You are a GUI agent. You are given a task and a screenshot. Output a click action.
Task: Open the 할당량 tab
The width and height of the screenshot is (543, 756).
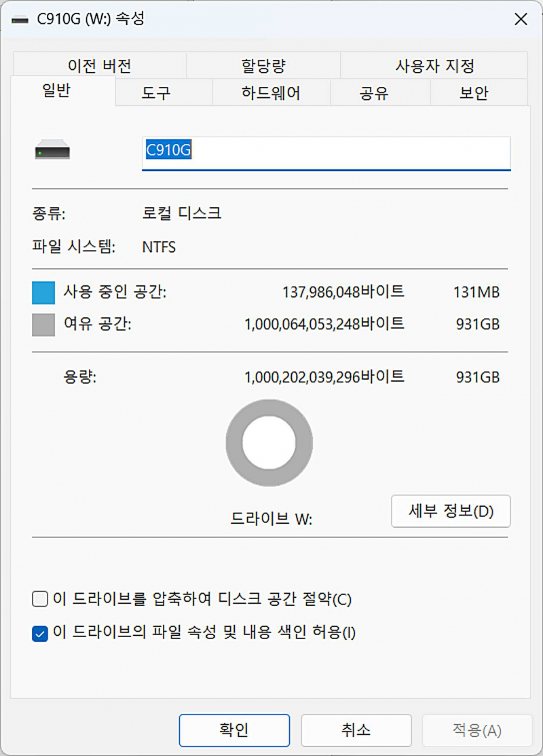click(263, 66)
